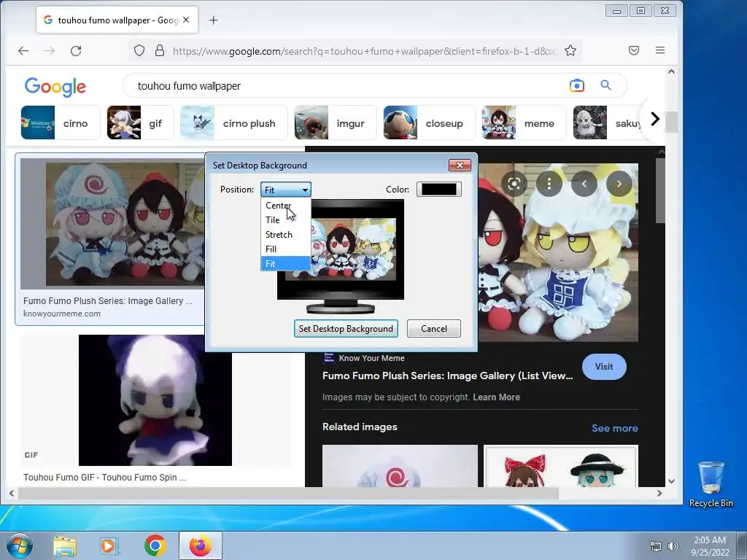Open related image with red bow plush
This screenshot has height=560, width=747.
click(x=561, y=466)
